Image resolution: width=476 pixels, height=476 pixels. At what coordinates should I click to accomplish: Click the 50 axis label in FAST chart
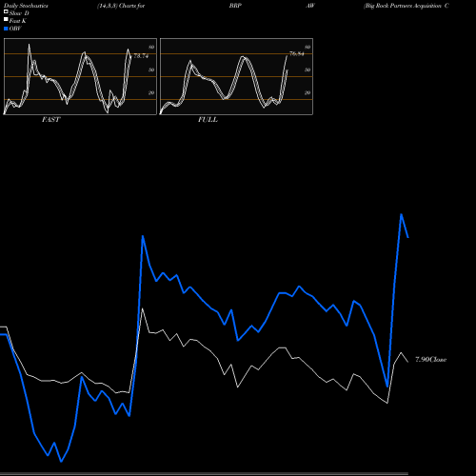151,69
